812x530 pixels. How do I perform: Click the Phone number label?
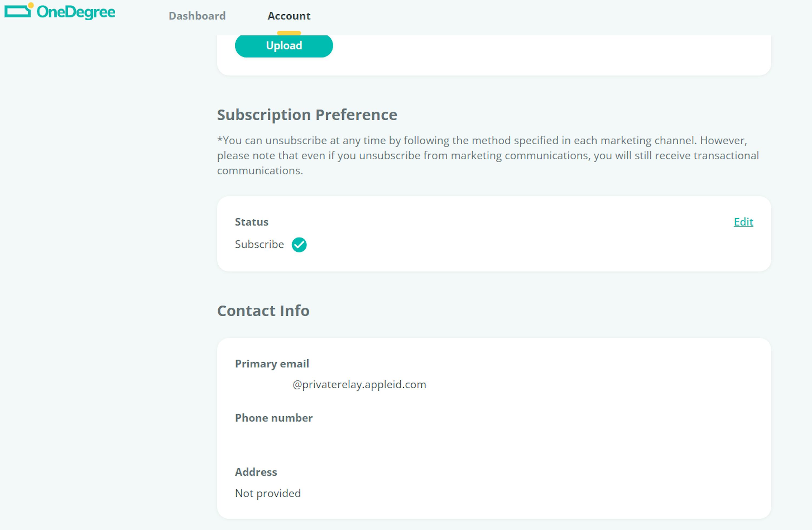[x=274, y=418]
